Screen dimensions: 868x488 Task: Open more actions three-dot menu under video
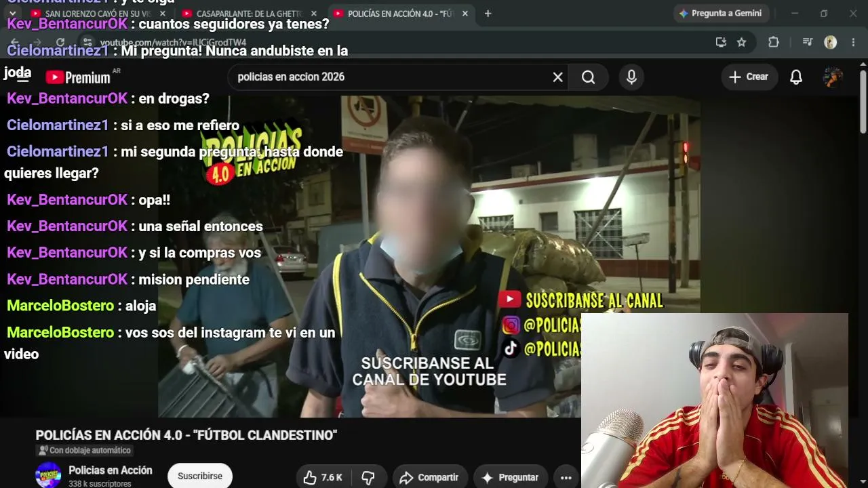pyautogui.click(x=566, y=477)
